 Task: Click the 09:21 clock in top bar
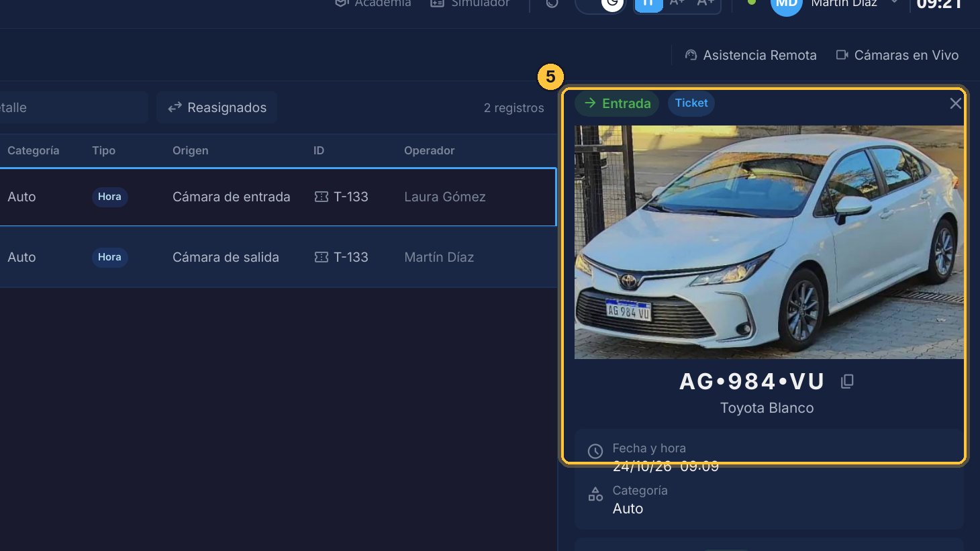940,3
